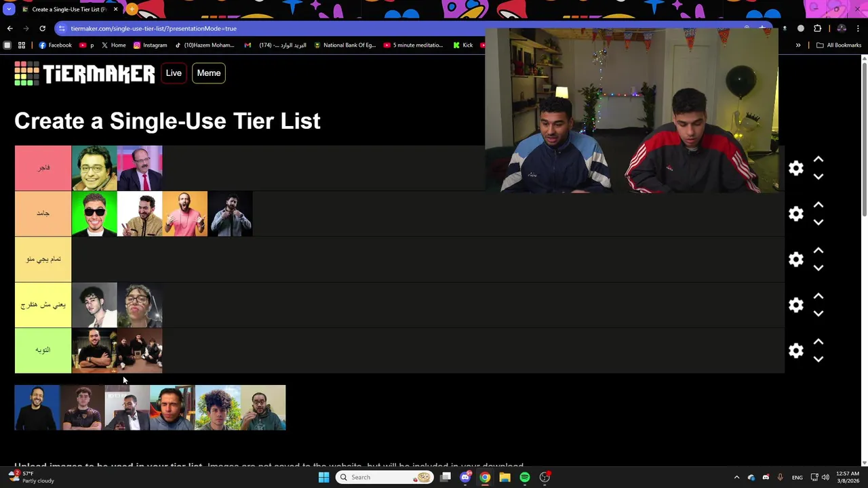Open Spotify from the taskbar
This screenshot has width=868, height=488.
525,477
